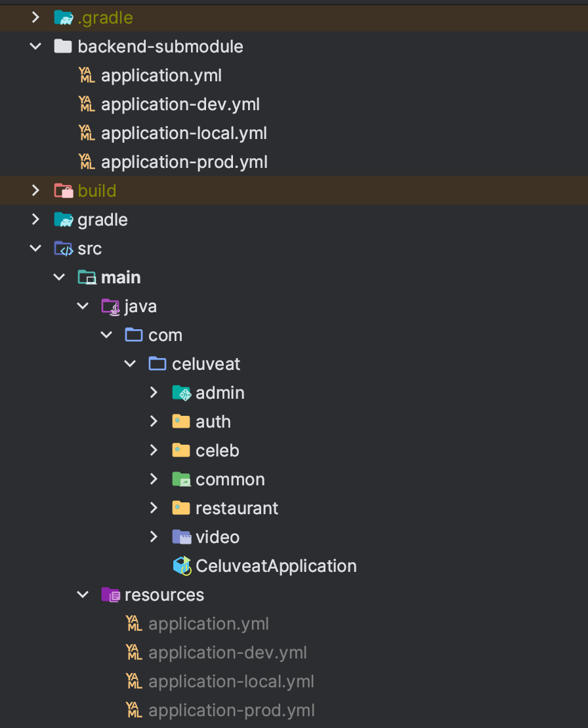
Task: Collapse the backend-submodule folder
Action: pyautogui.click(x=35, y=46)
